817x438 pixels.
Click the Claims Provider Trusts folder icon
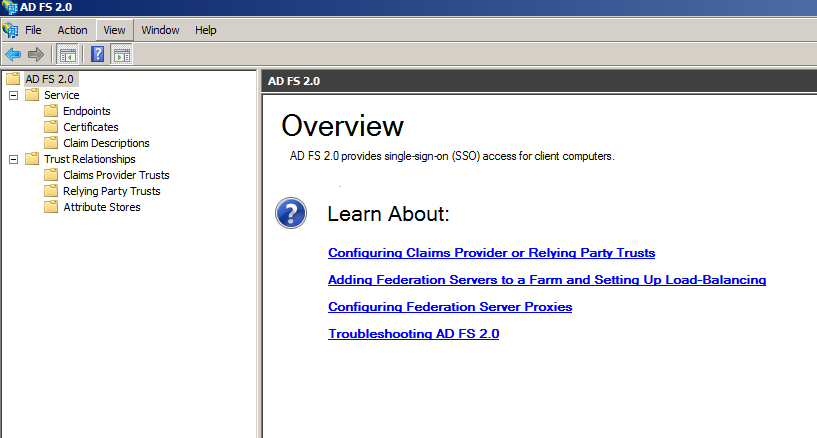click(51, 175)
